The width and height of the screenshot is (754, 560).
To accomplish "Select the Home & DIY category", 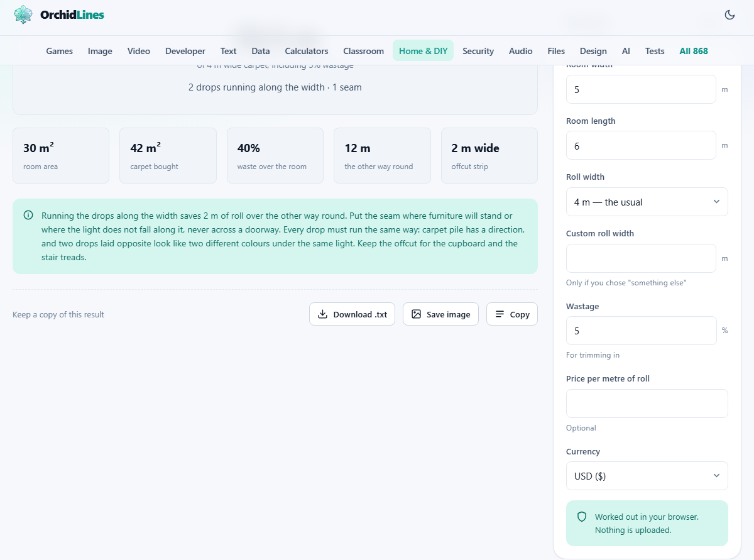I will [x=423, y=51].
